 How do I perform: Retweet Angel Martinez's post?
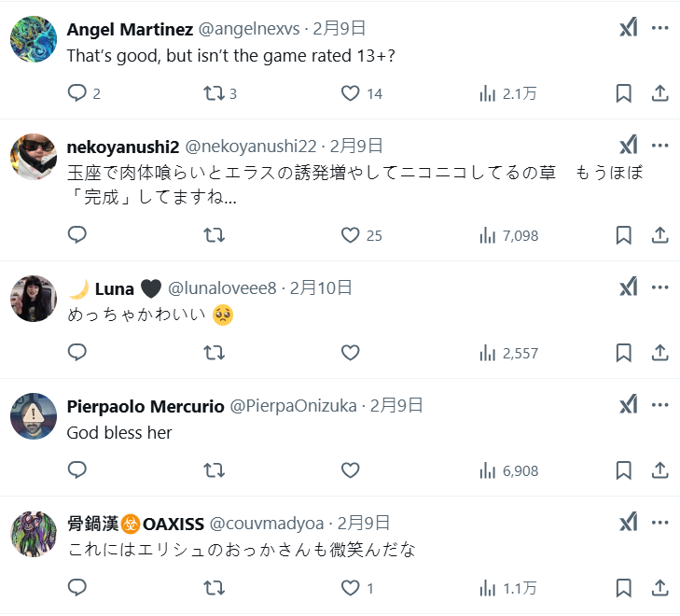pos(214,93)
